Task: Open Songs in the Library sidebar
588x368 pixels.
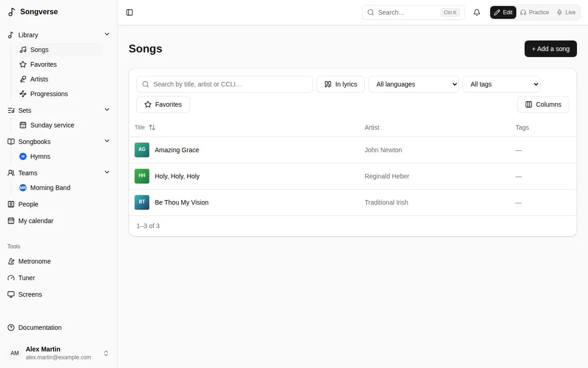Action: point(60,50)
